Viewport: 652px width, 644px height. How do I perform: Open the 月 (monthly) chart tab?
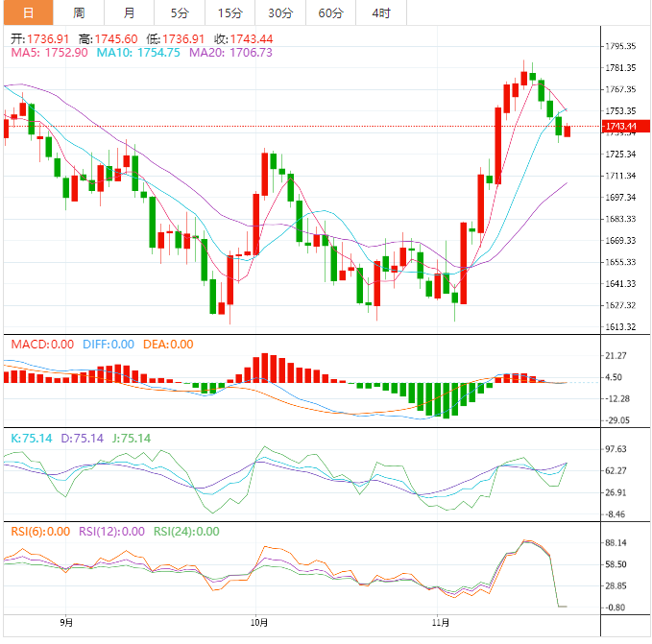coord(130,12)
